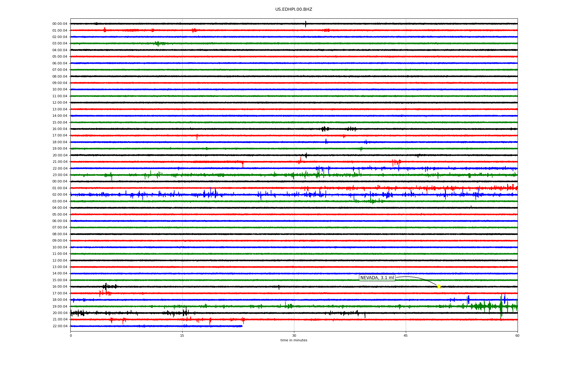Click the 45 tick label on the time axis
The image size is (588, 368).
(x=405, y=335)
